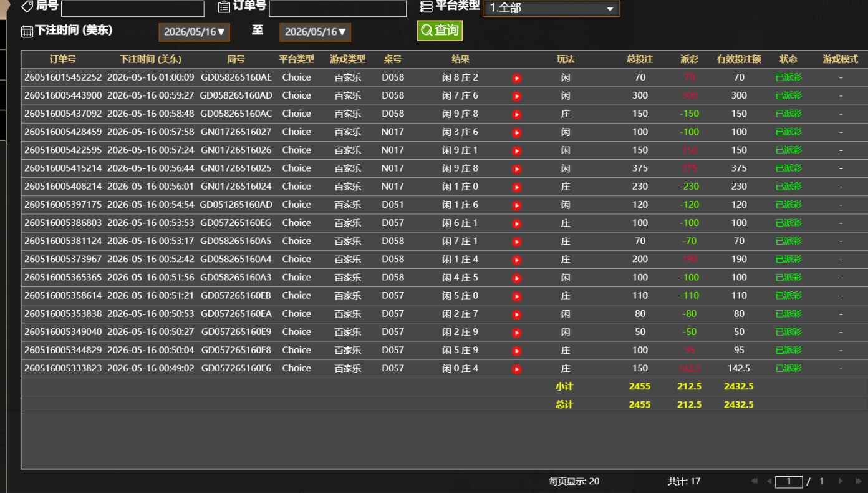Click the 局号 column header

pyautogui.click(x=236, y=59)
